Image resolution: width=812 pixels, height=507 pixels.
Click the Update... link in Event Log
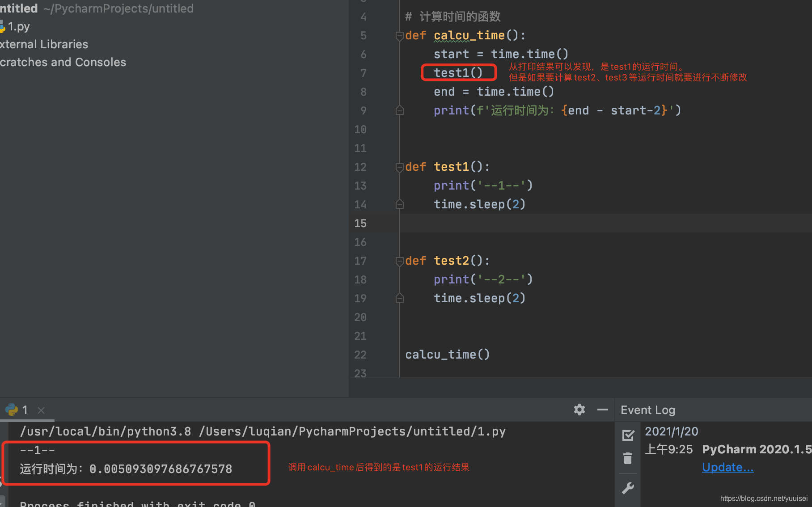click(x=727, y=467)
